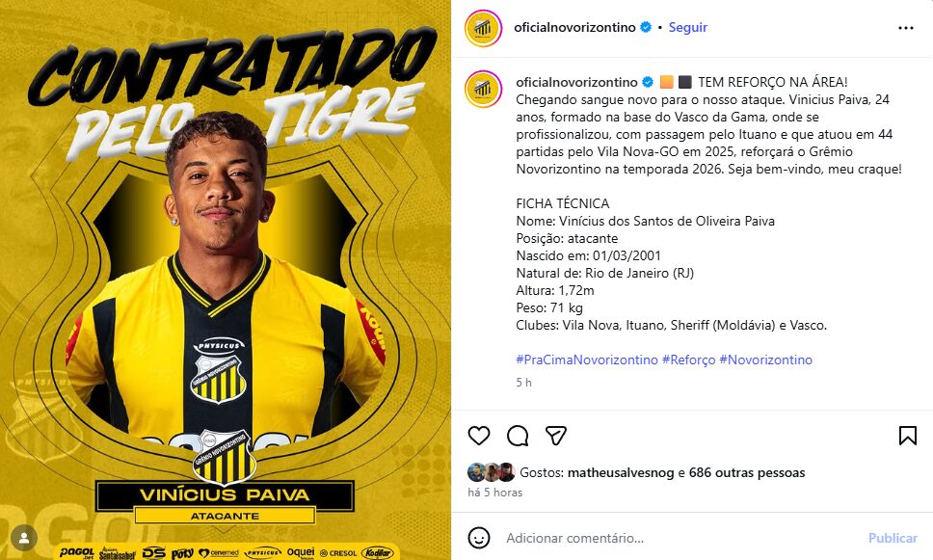Viewport: 933px width, 560px height.
Task: Open comments with the speech bubble icon
Action: (518, 436)
